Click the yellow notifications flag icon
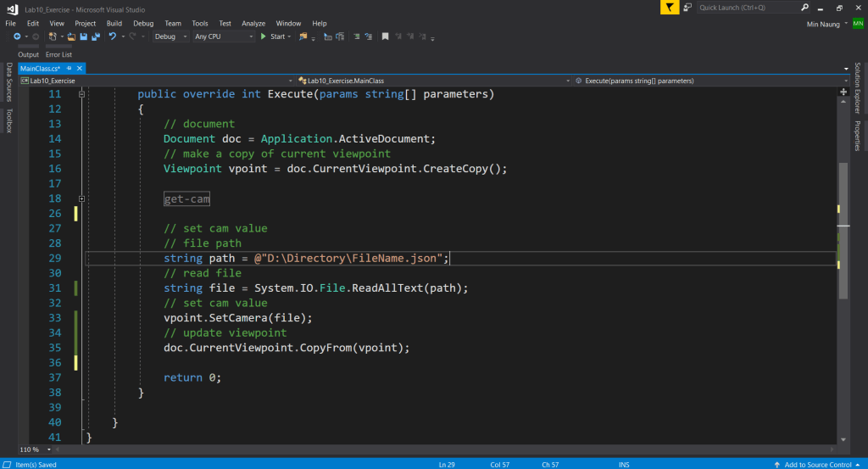868x469 pixels. pos(670,8)
